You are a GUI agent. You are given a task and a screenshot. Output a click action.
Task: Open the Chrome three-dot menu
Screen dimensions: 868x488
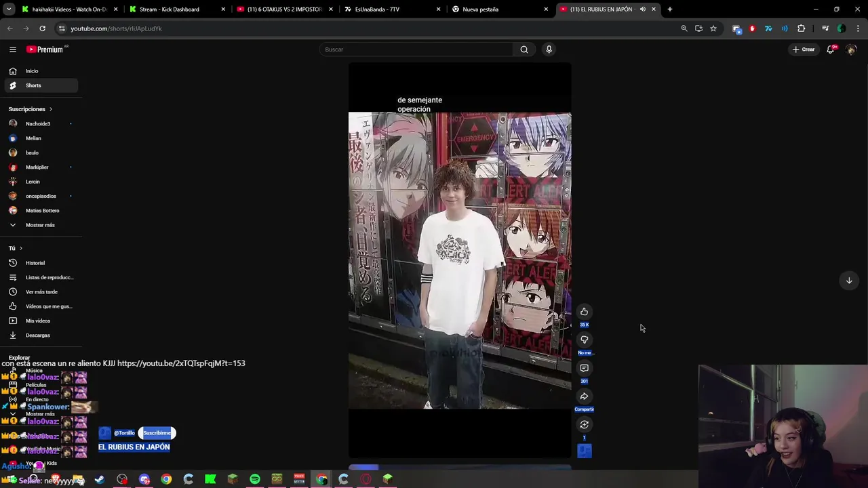coord(858,28)
